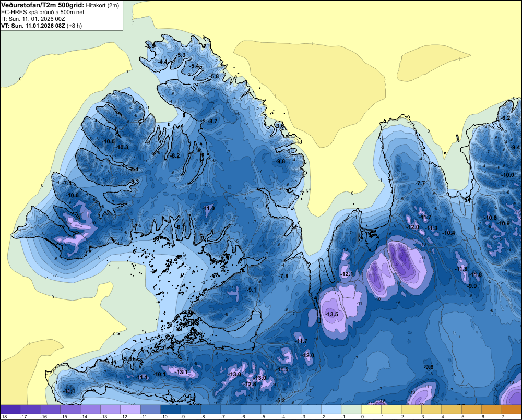Click the -9.9 temperature label
The image size is (522, 420).
pyautogui.click(x=472, y=286)
